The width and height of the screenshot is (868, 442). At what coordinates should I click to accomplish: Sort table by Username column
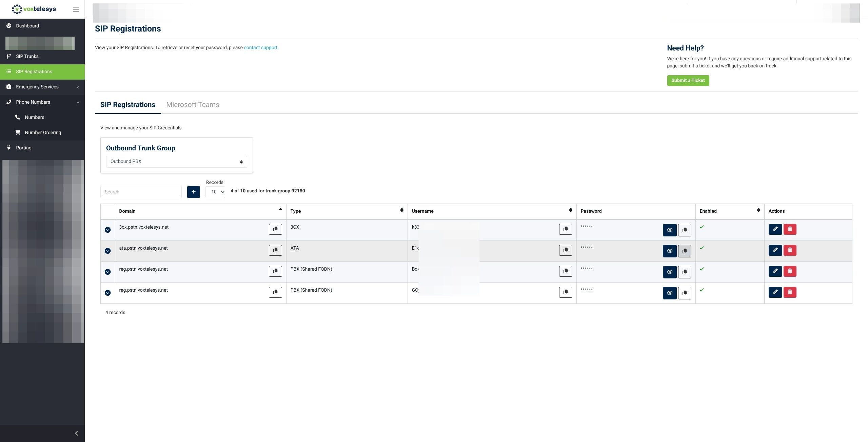tap(492, 211)
